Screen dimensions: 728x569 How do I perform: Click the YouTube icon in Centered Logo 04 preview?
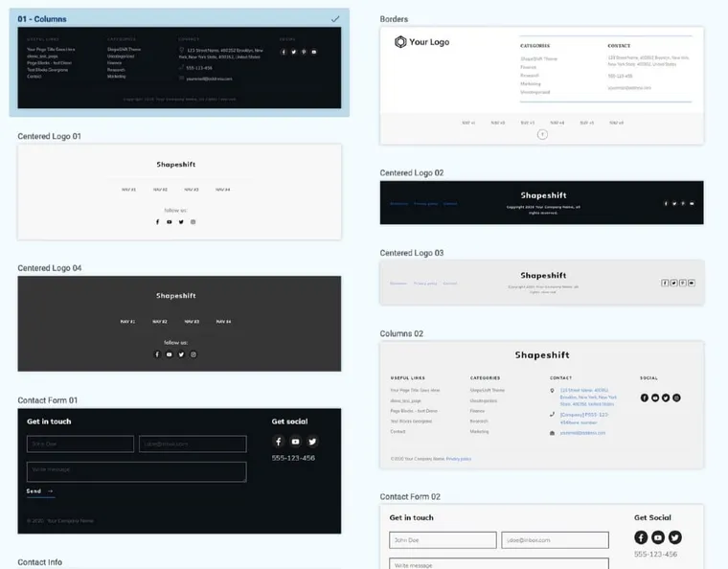click(x=169, y=354)
